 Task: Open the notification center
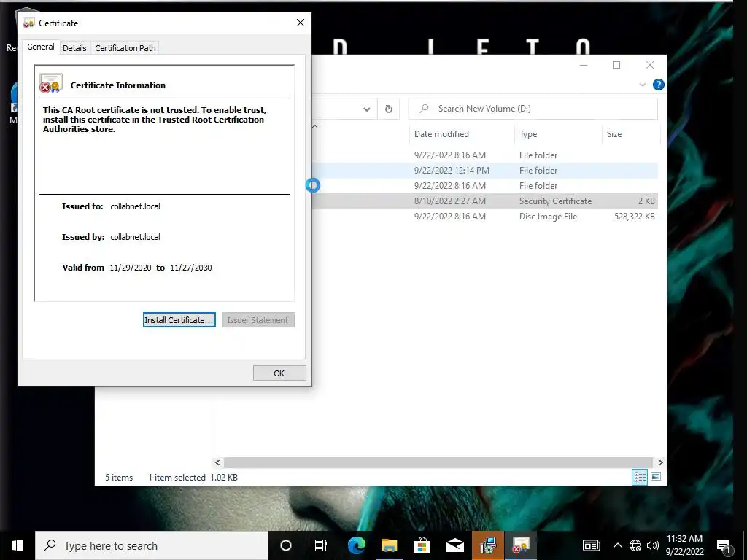click(x=724, y=547)
